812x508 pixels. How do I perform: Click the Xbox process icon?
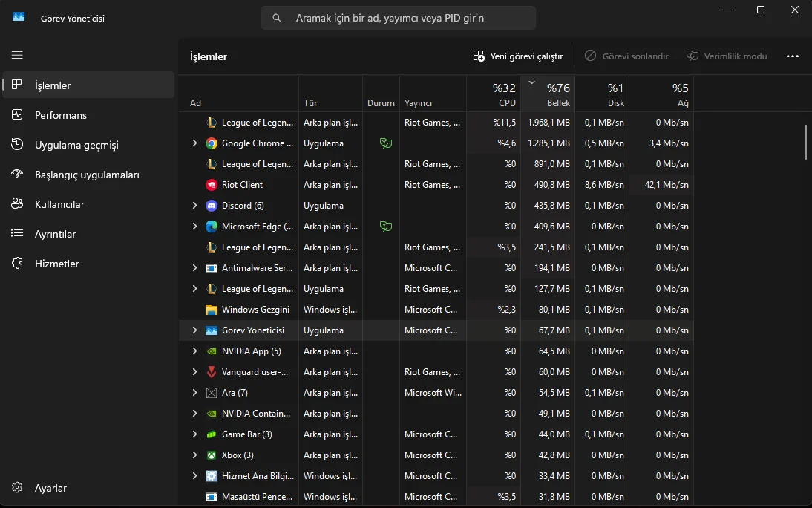pyautogui.click(x=212, y=455)
